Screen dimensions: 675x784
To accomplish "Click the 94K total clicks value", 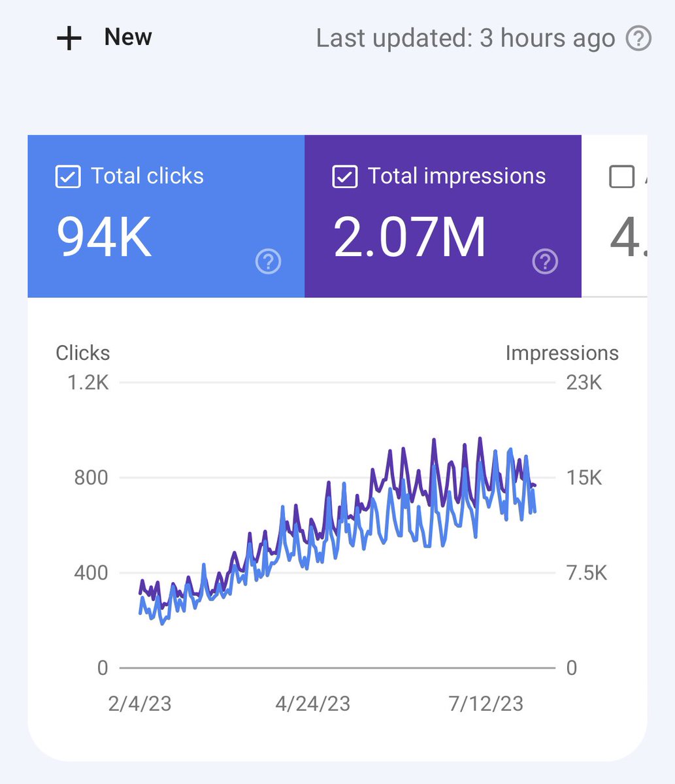I will coord(105,237).
